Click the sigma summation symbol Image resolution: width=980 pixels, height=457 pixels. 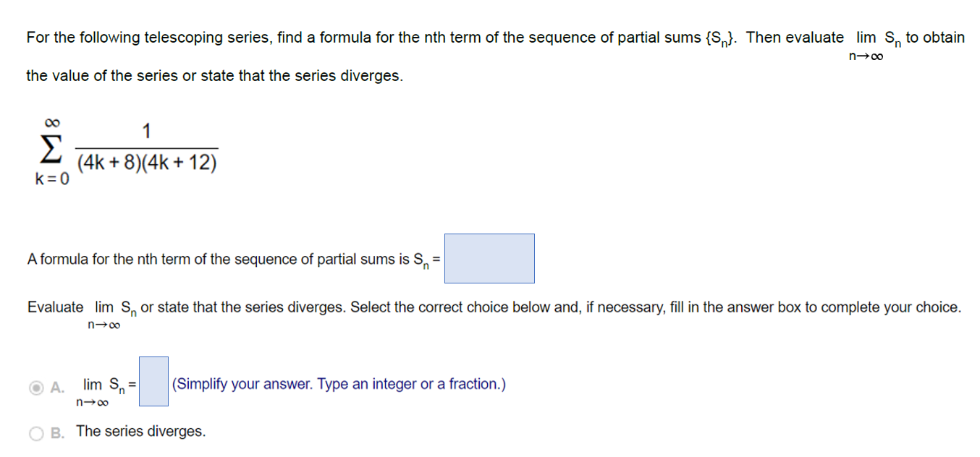point(50,150)
